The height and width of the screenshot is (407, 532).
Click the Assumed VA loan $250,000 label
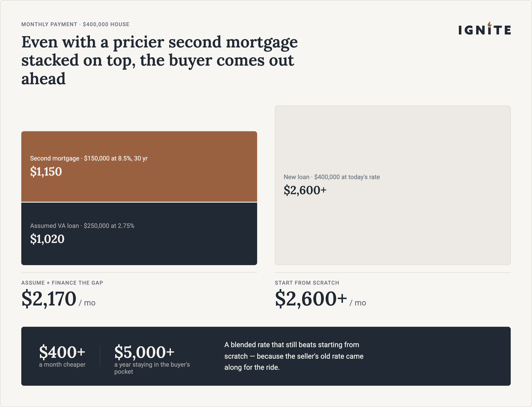click(82, 225)
